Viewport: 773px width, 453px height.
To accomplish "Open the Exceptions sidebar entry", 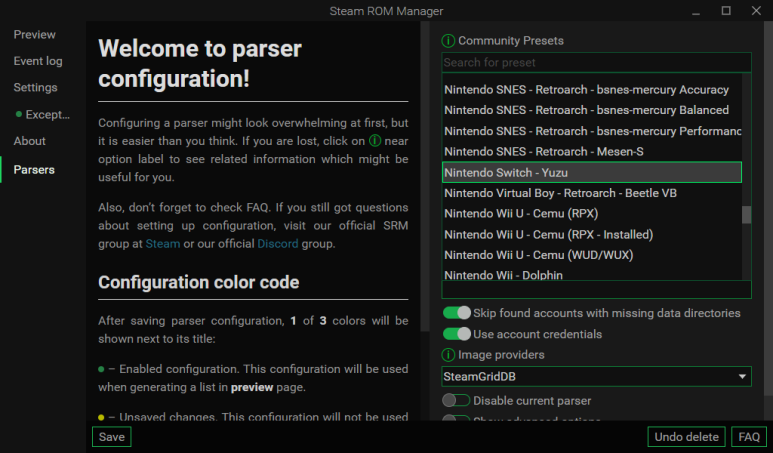I will tap(43, 114).
